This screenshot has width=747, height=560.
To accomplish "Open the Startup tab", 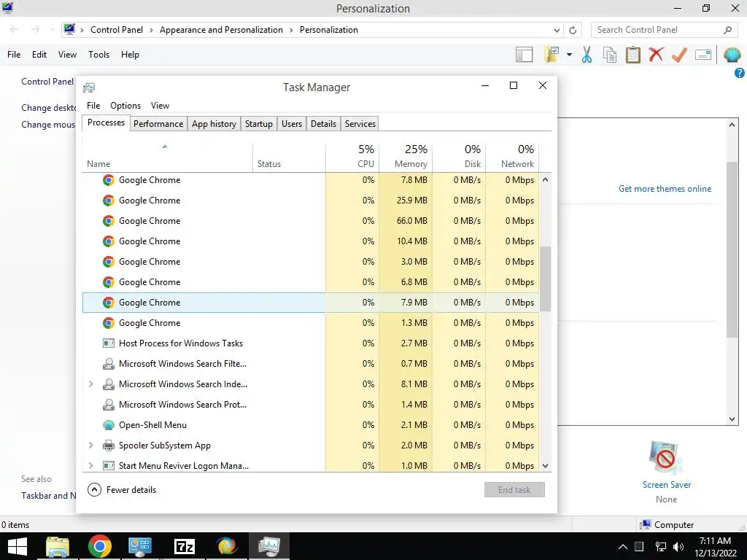I will pos(259,124).
